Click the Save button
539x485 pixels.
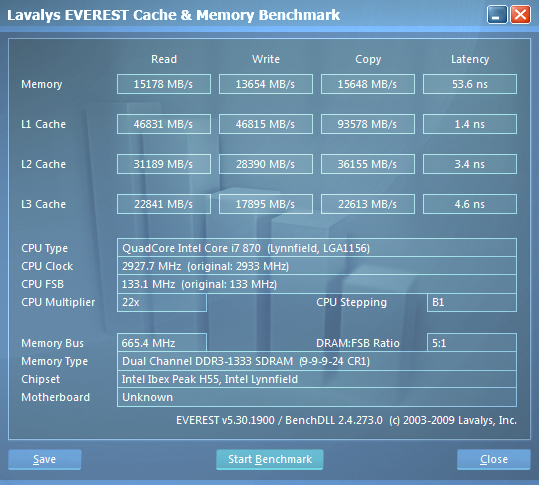[x=45, y=459]
